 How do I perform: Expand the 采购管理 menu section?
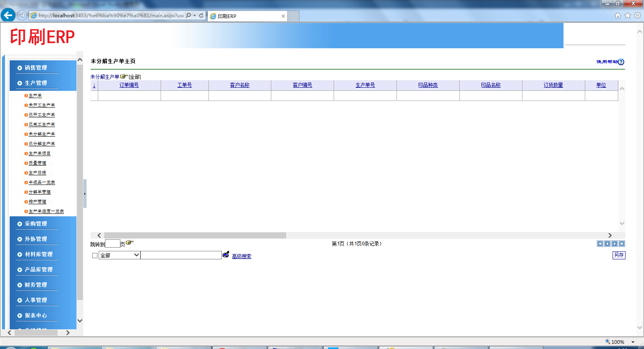pos(36,224)
